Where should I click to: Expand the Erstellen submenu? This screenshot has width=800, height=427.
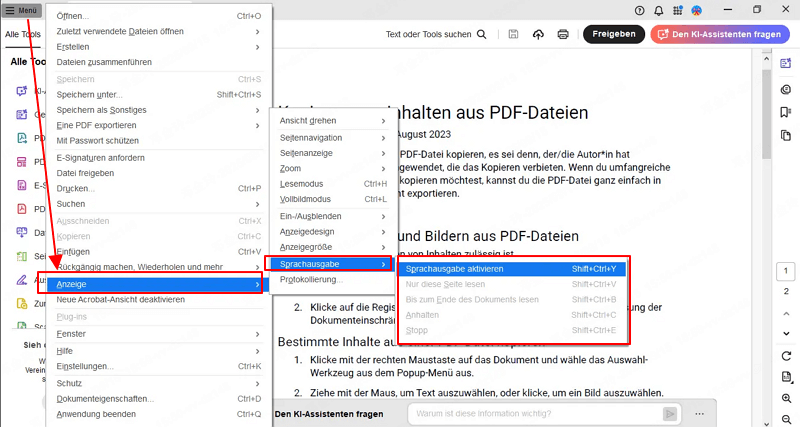[158, 46]
